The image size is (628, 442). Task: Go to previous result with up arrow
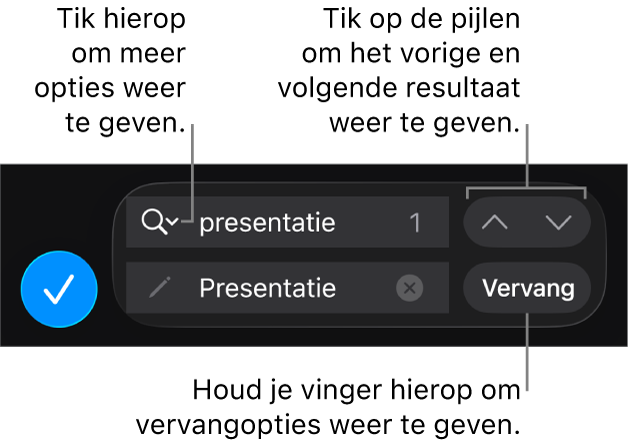click(495, 222)
